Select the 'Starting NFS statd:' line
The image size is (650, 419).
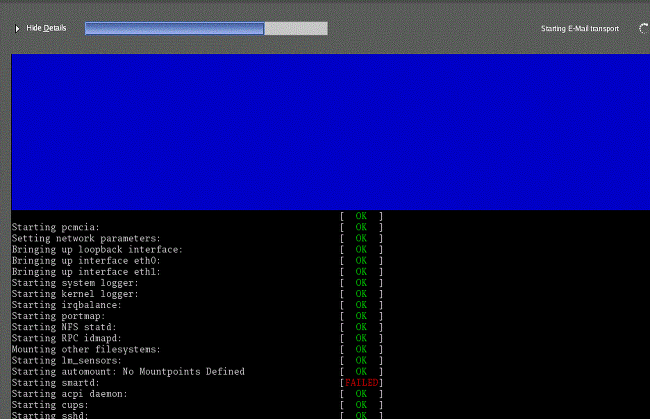pyautogui.click(x=64, y=327)
